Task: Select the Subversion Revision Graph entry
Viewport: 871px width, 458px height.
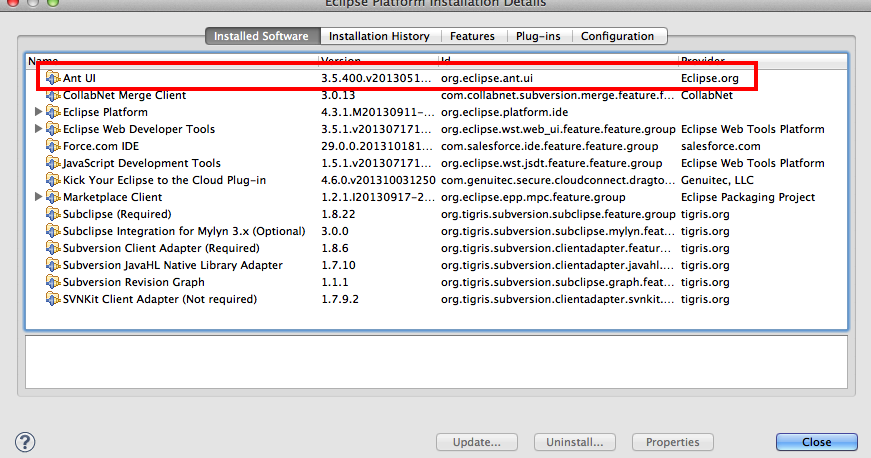Action: coord(134,282)
